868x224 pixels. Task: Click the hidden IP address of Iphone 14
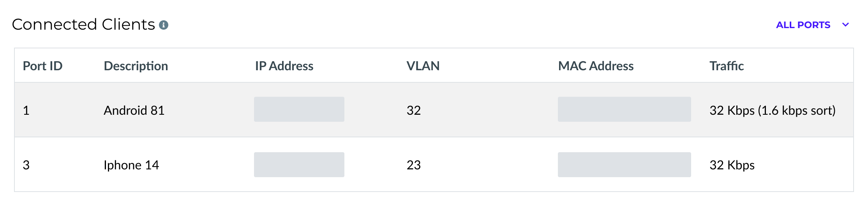click(299, 165)
